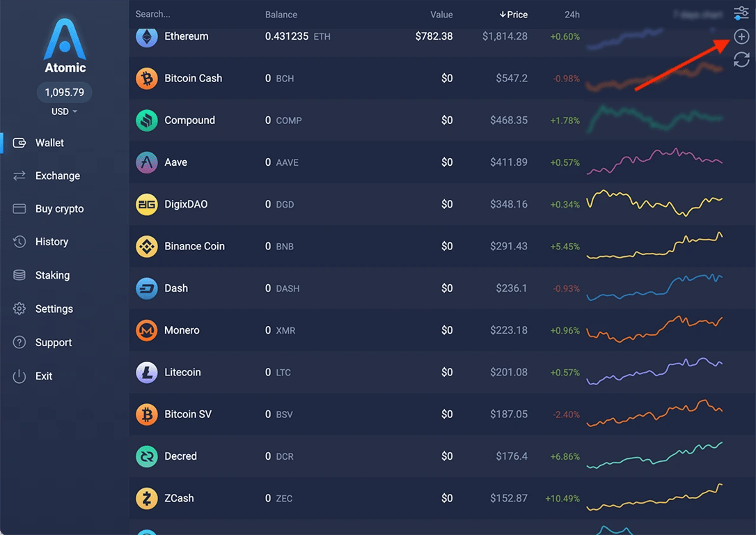The image size is (756, 535).
Task: Open the Exchange section
Action: coord(57,176)
